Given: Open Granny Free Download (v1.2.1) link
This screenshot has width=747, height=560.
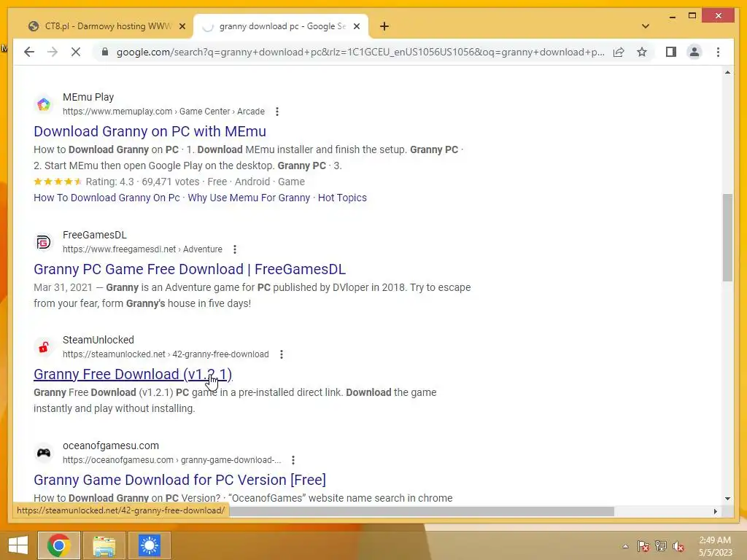Looking at the screenshot, I should click(133, 374).
